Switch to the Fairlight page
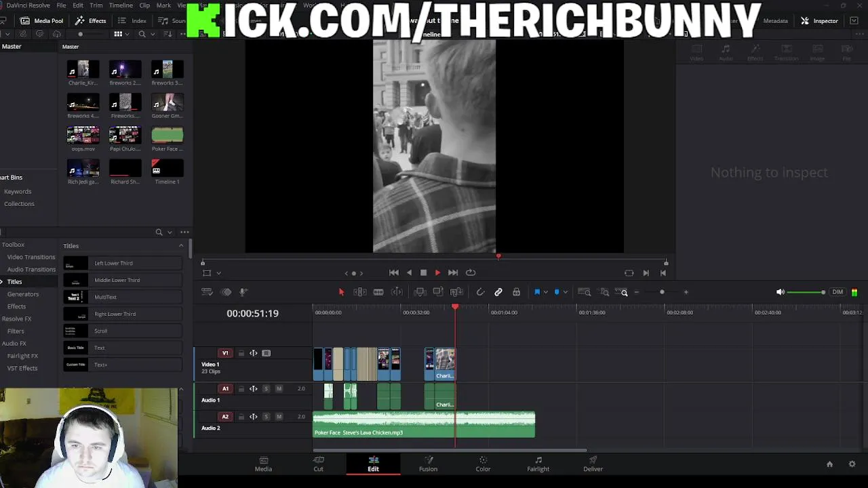Viewport: 868px width, 488px height. pyautogui.click(x=538, y=464)
